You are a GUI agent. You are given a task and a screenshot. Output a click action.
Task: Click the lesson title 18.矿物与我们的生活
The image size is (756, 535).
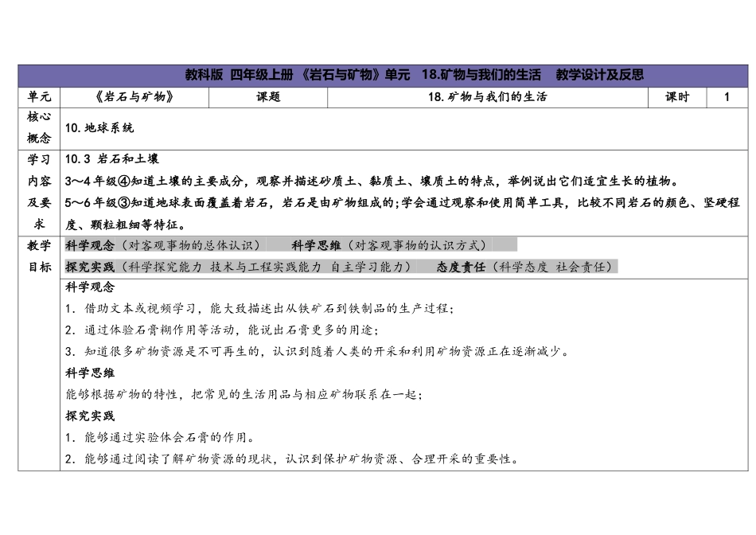click(488, 97)
